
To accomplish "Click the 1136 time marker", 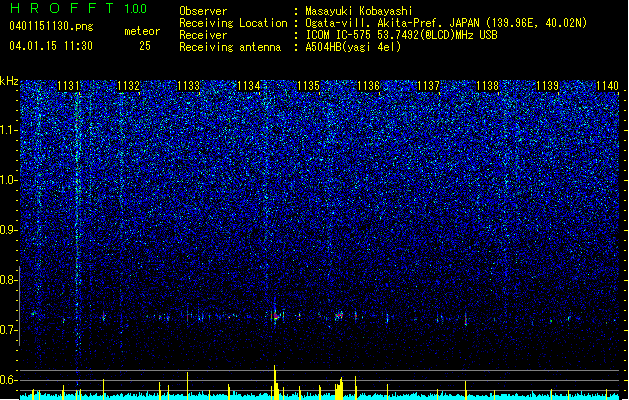I will (368, 85).
